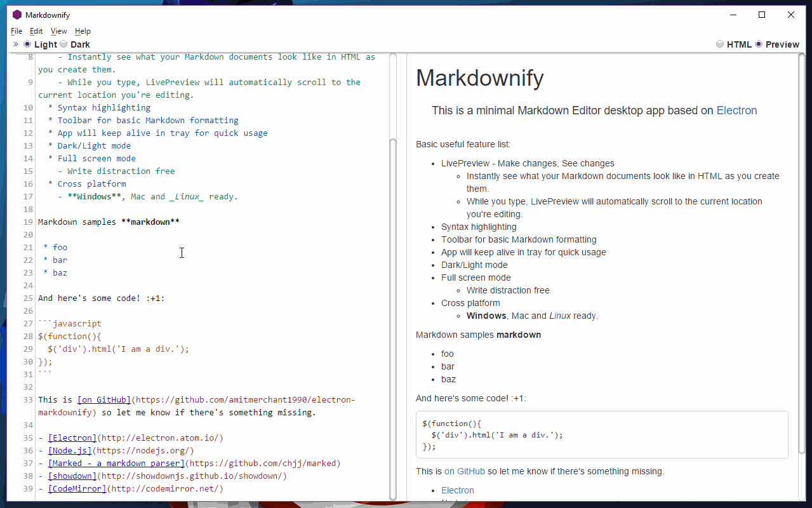The width and height of the screenshot is (812, 508).
Task: Open the 'on GitHub' link in preview
Action: 465,471
